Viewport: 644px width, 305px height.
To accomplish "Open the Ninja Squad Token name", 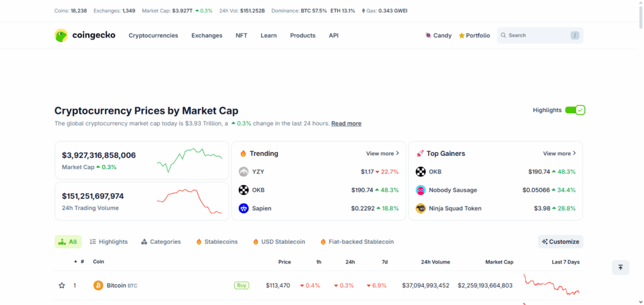I will point(455,208).
